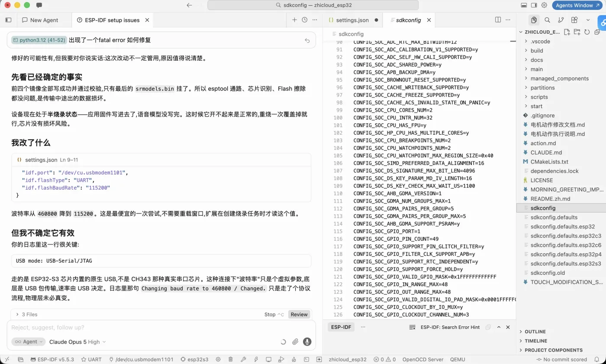The image size is (606, 364).
Task: Open the Explorer view icon
Action: [534, 20]
